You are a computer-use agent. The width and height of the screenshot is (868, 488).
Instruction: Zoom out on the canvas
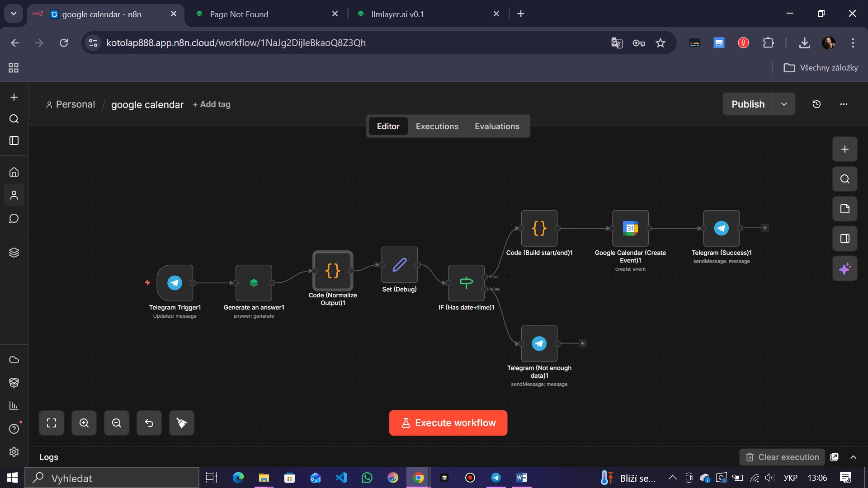coord(117,423)
